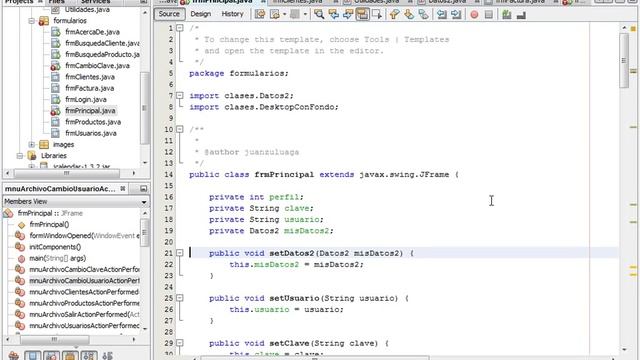Screen dimensions: 640x360
Task: Select main(String[] args) in navigator
Action: [x=58, y=258]
